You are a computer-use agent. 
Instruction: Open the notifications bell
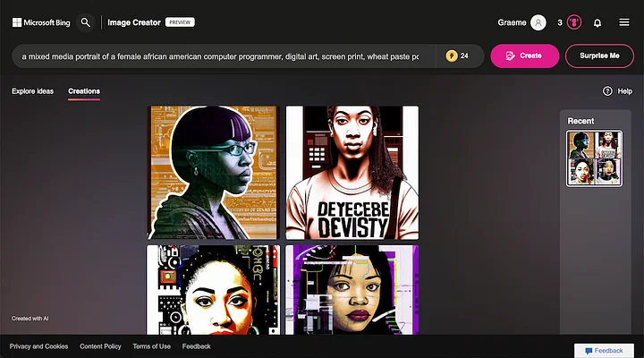click(x=597, y=23)
